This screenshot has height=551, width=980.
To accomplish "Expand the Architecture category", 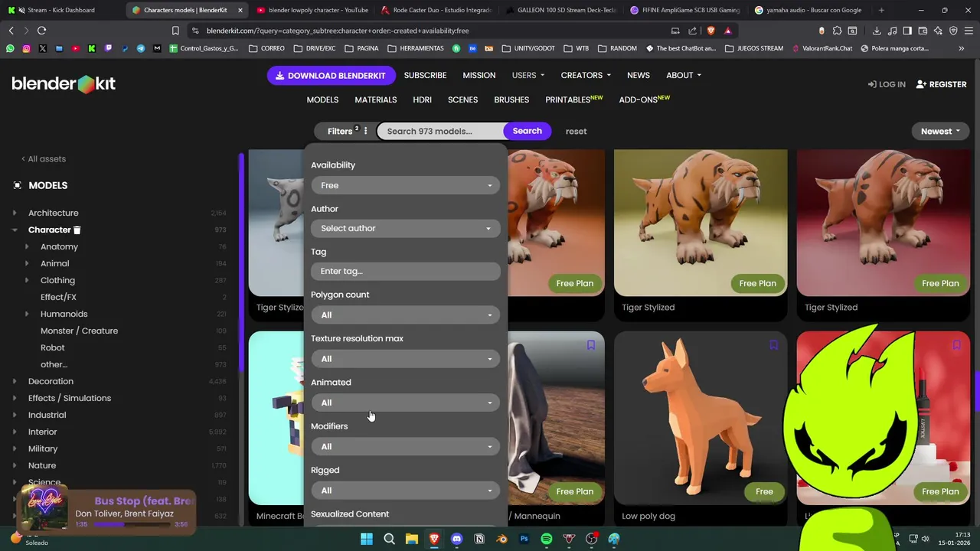I will [15, 213].
